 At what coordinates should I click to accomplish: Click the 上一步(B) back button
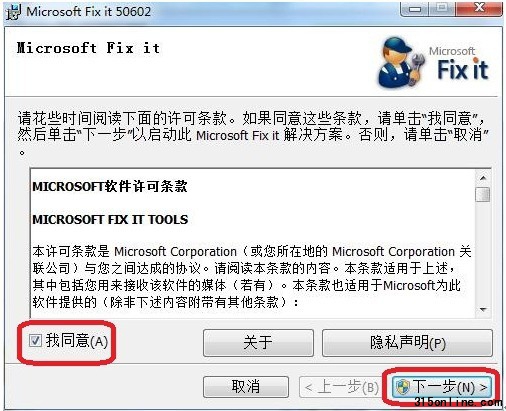click(341, 387)
